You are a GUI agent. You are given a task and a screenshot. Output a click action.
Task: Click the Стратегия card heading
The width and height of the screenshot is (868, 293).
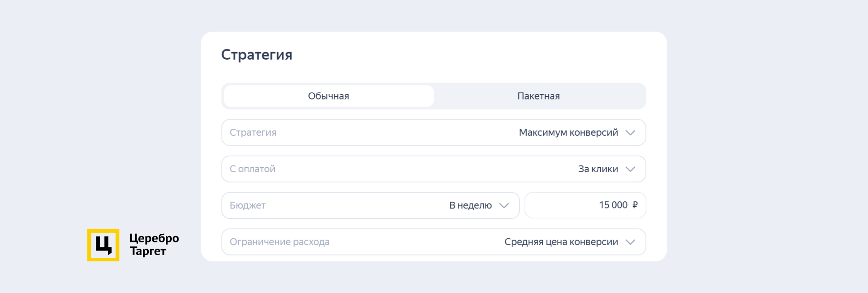coord(256,55)
